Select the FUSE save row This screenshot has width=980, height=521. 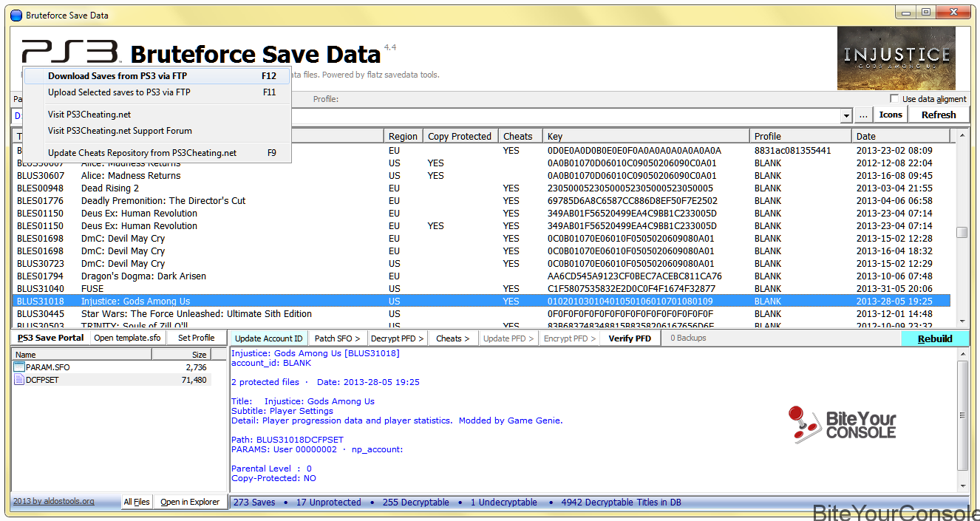click(x=481, y=289)
